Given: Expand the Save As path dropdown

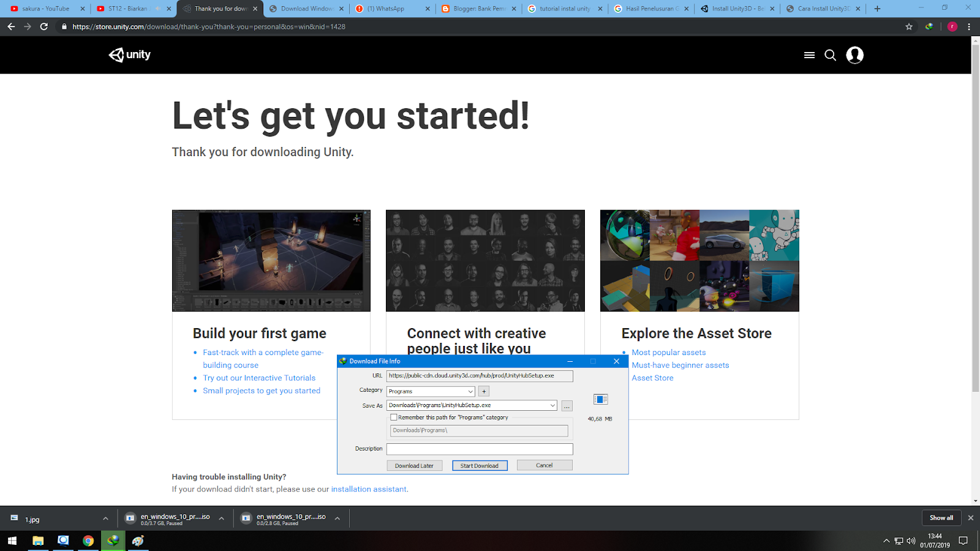Looking at the screenshot, I should [552, 405].
